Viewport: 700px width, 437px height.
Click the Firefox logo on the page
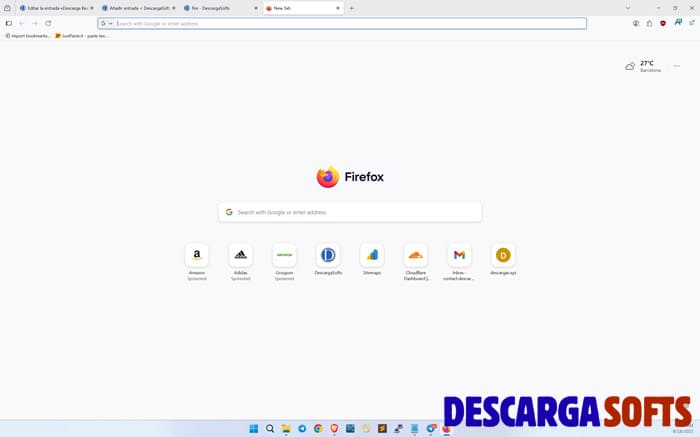tap(328, 177)
